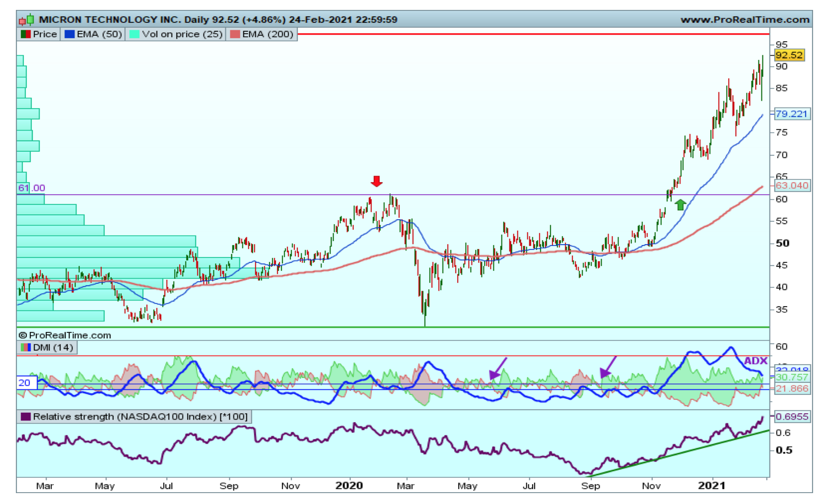
Task: Select the 79.221 EMA 50 value tag
Action: point(791,114)
